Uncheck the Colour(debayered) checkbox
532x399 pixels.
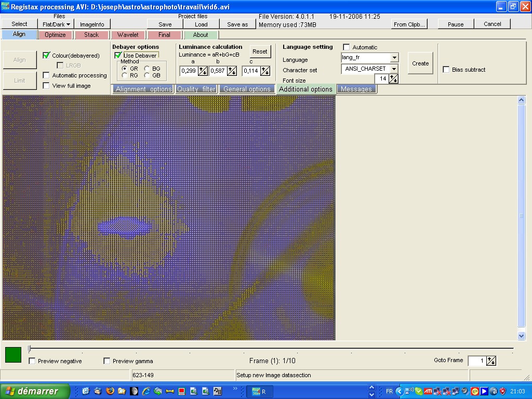(46, 55)
